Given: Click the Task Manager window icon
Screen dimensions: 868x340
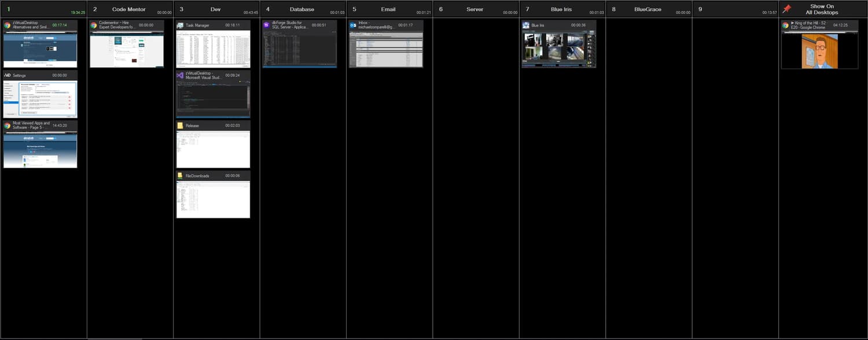Looking at the screenshot, I should (x=180, y=25).
